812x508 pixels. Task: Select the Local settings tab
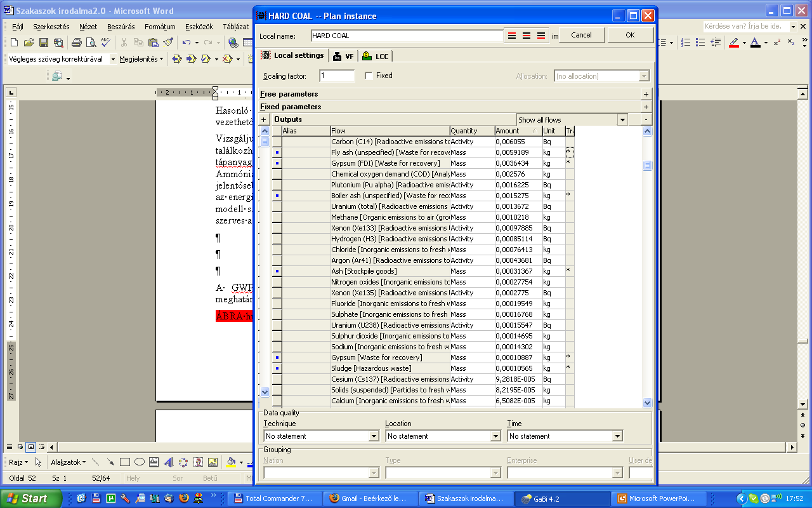(x=293, y=55)
